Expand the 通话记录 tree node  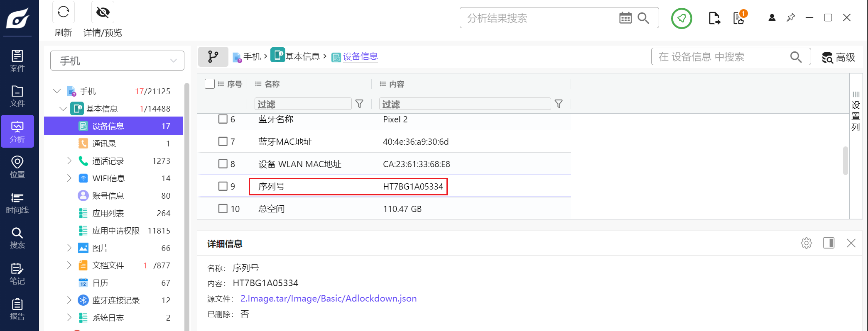coord(69,161)
